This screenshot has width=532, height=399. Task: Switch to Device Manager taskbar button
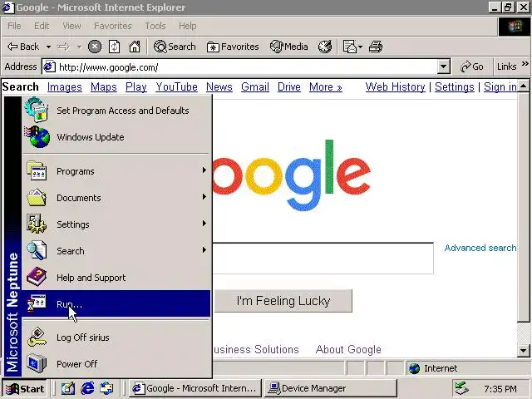(x=331, y=388)
